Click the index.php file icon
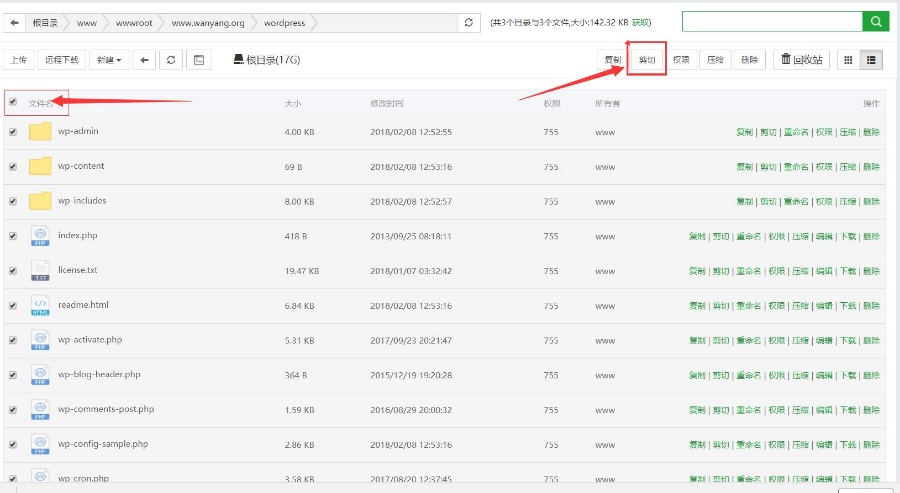Screen dimensions: 900x493 pos(40,236)
